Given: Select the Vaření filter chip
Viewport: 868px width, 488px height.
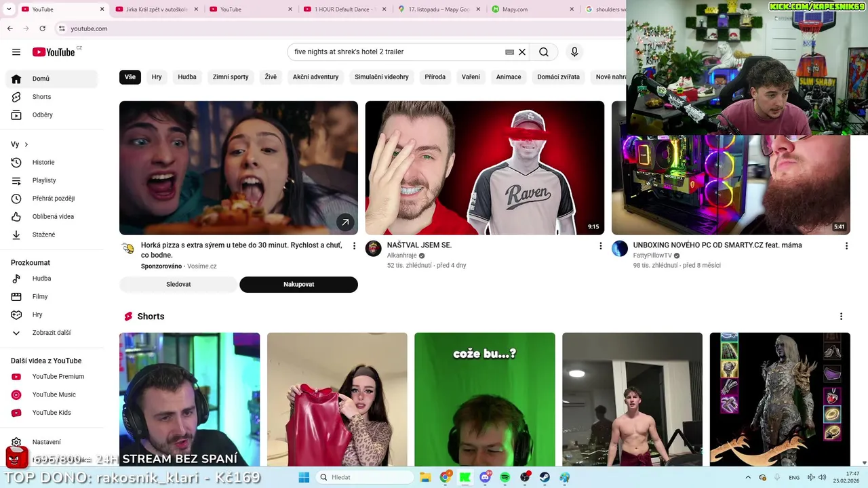Looking at the screenshot, I should pos(471,77).
